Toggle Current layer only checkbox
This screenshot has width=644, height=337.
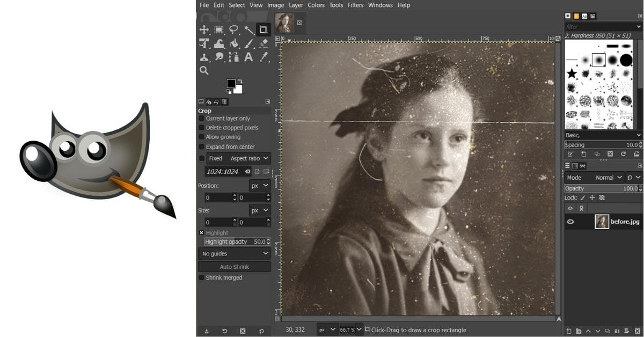[x=202, y=119]
